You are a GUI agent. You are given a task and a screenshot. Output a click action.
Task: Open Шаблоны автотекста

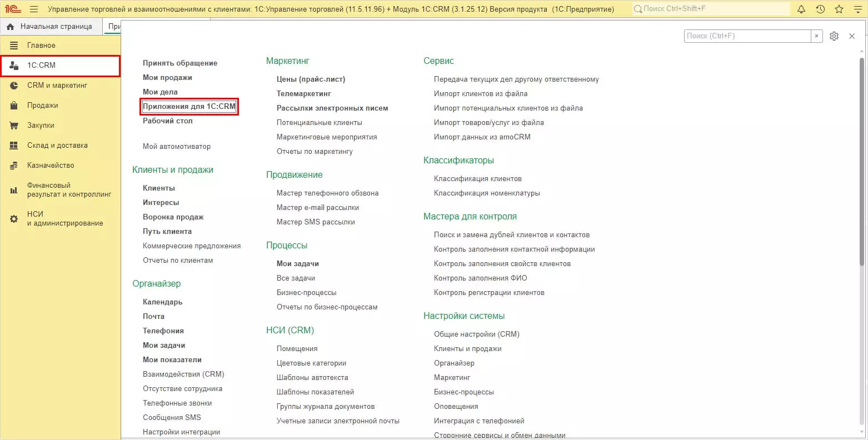click(x=312, y=378)
